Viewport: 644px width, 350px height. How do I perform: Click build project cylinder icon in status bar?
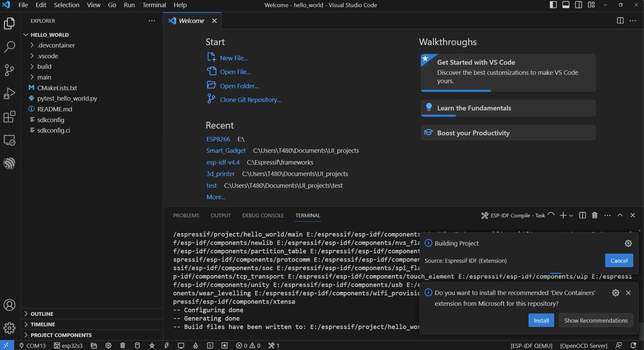(x=137, y=345)
